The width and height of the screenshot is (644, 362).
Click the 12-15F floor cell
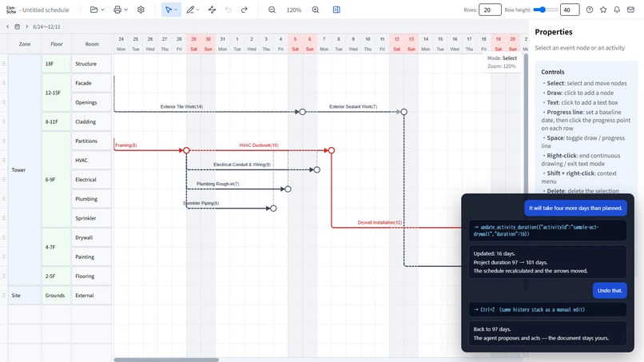click(x=56, y=93)
